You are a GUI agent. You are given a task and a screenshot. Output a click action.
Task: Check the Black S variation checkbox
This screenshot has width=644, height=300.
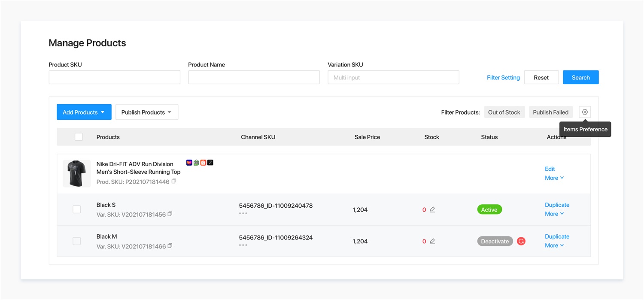tap(77, 209)
